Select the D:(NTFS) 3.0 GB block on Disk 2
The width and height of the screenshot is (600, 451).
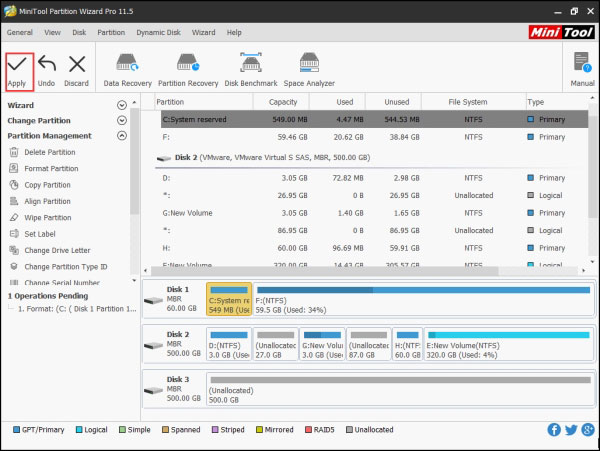point(229,344)
